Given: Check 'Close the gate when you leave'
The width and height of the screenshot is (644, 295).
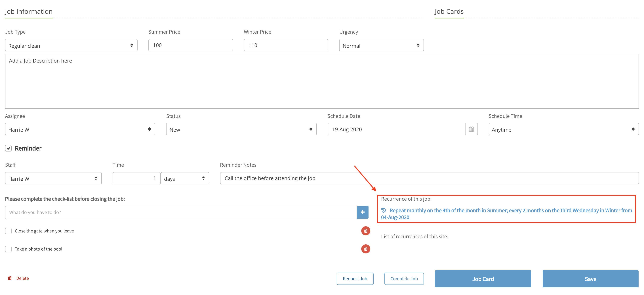Looking at the screenshot, I should (x=8, y=231).
